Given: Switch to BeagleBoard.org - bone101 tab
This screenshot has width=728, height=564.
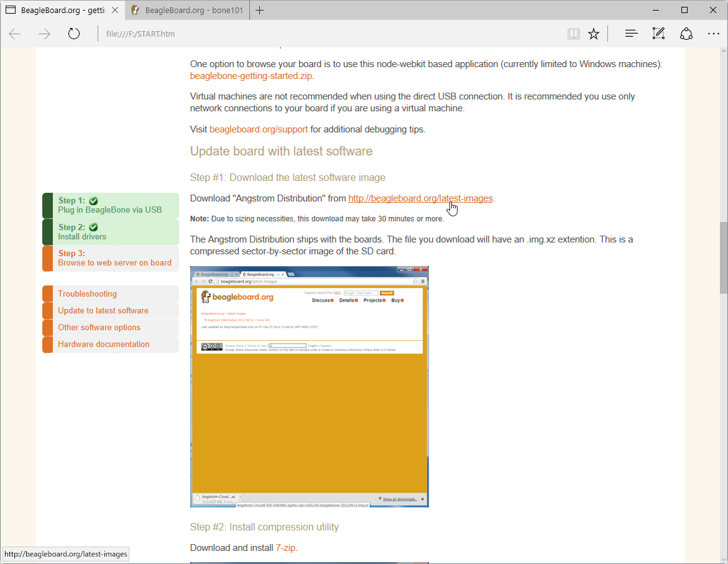Looking at the screenshot, I should tap(188, 10).
